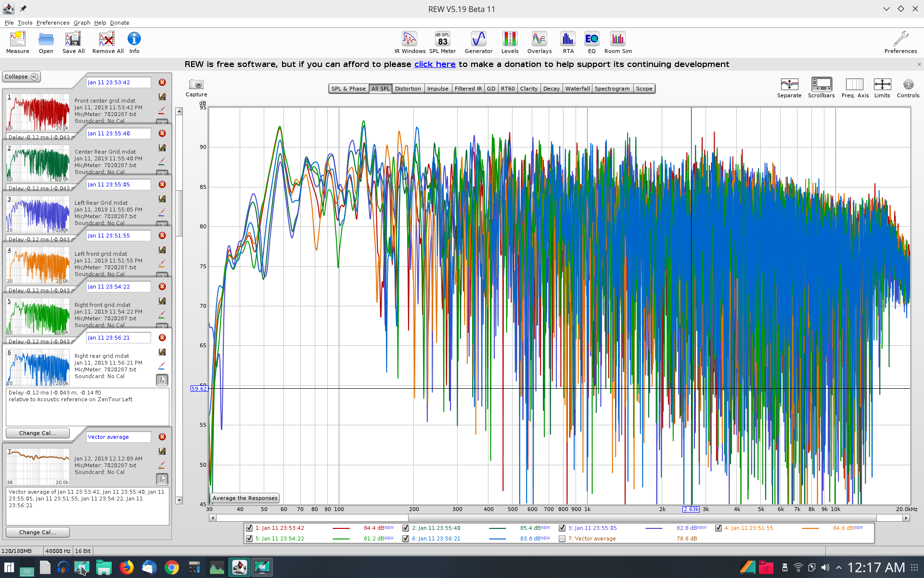924x578 pixels.
Task: Switch to SPL & Phase tab
Action: [348, 89]
